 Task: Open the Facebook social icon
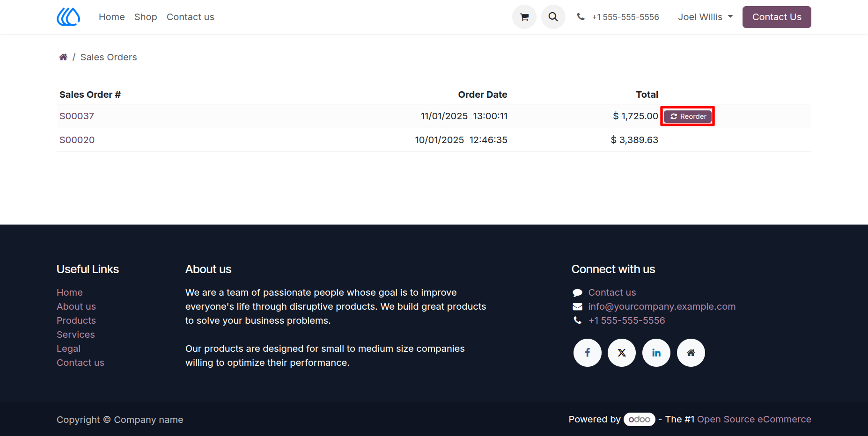pyautogui.click(x=588, y=353)
